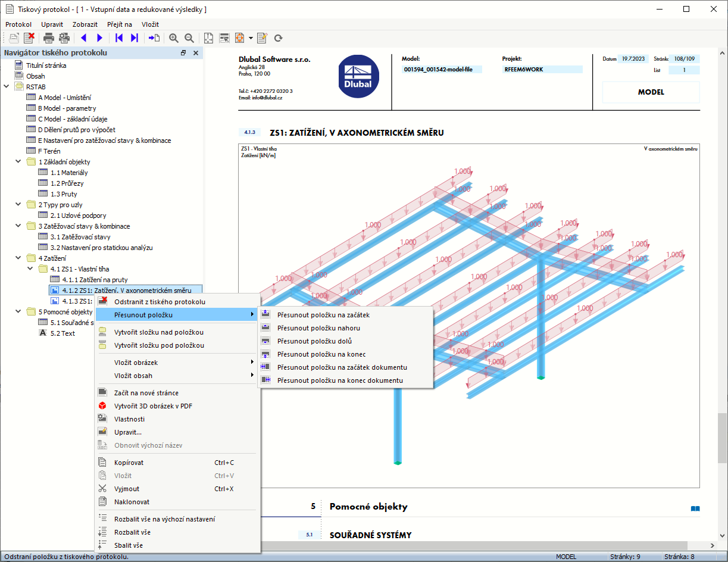Screen dimensions: 728x562
Task: Open the Upravit menu
Action: pos(52,24)
